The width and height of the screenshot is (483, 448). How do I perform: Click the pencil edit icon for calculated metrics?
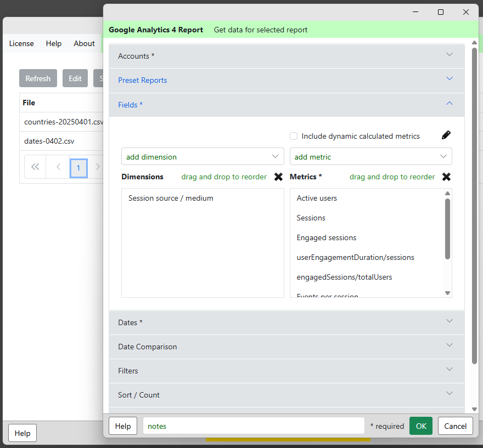[446, 135]
